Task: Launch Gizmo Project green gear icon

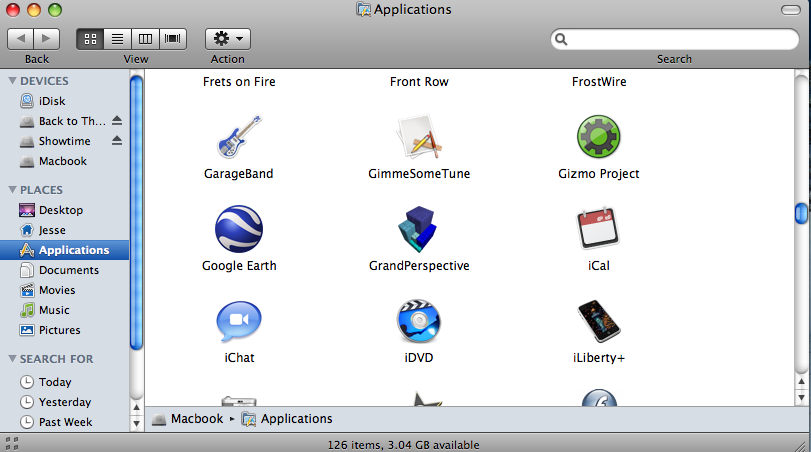Action: [x=598, y=137]
